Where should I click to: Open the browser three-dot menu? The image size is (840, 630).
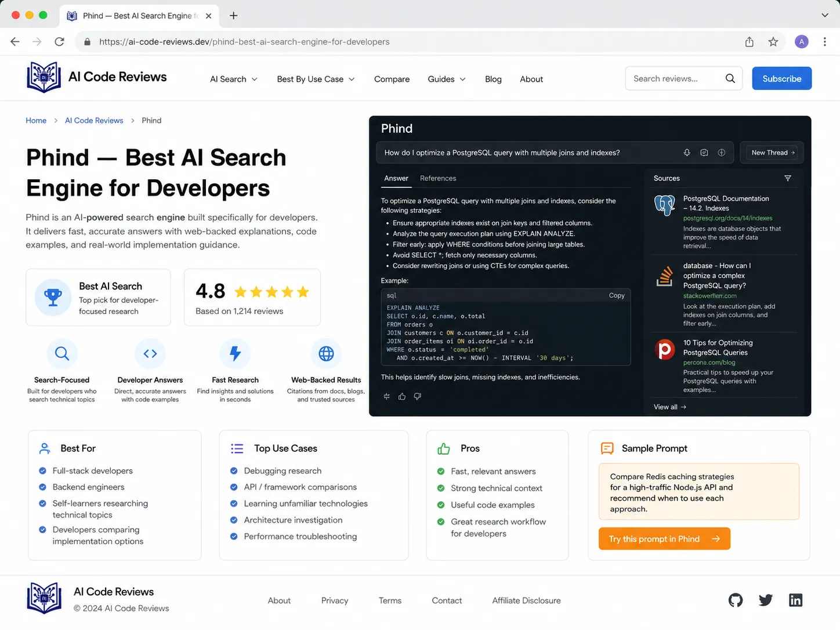(x=825, y=42)
